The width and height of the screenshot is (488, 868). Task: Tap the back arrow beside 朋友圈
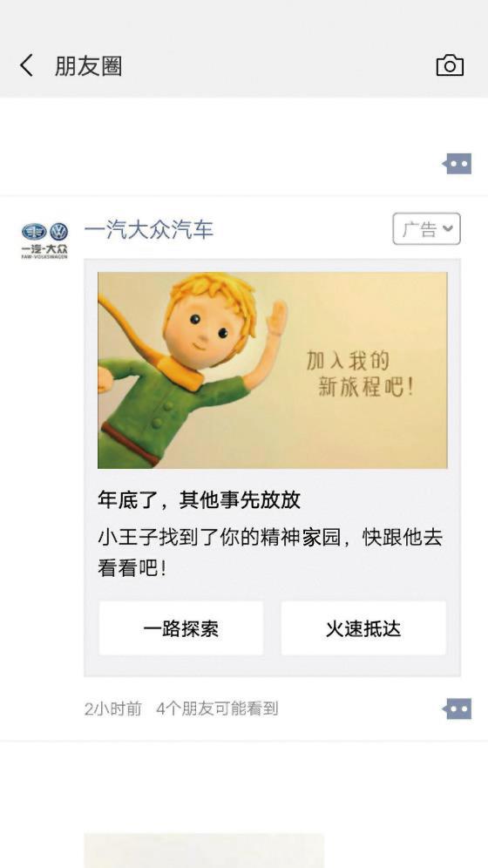click(x=26, y=66)
